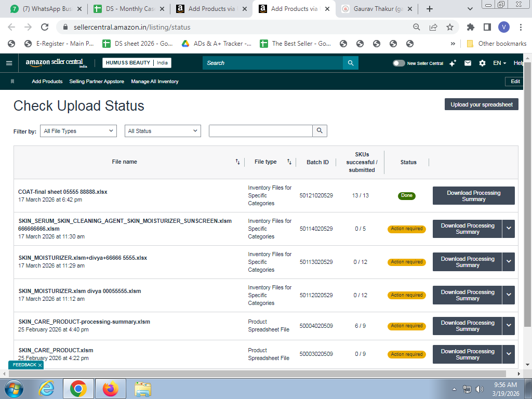The image size is (532, 399).
Task: Open the EN language dropdown
Action: point(499,63)
